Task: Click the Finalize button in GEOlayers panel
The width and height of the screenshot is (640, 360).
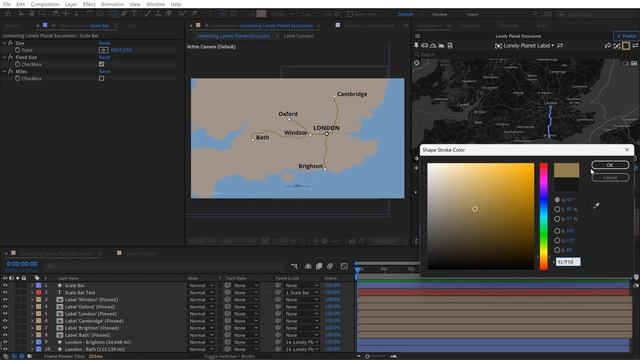Action: tap(626, 36)
